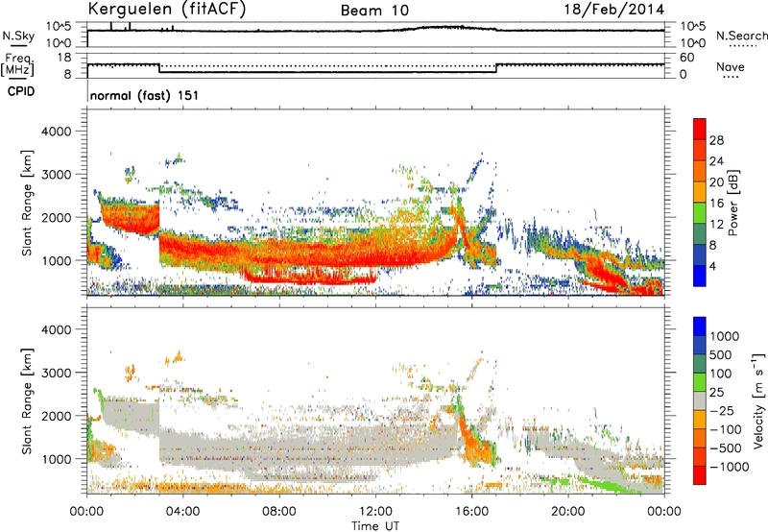Click the 'Nave' legend label
The height and width of the screenshot is (532, 768).
[x=731, y=67]
